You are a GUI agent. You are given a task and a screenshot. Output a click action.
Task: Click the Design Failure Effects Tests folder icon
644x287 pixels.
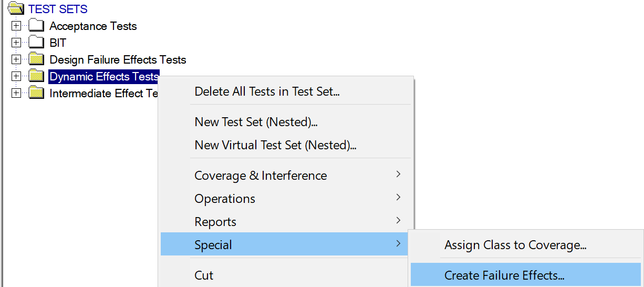tap(36, 59)
